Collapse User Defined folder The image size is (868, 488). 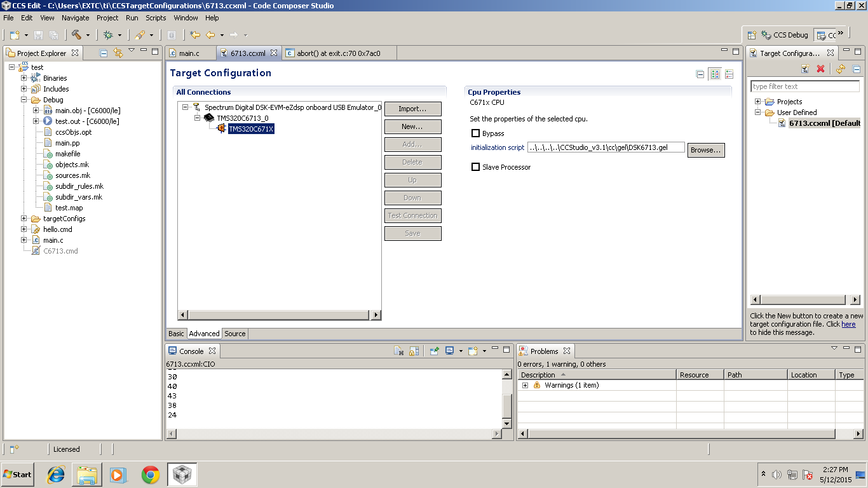[x=758, y=112]
